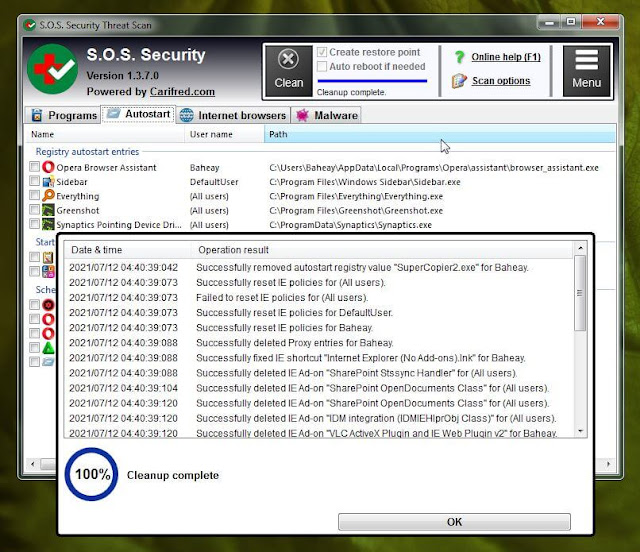Screen dimensions: 640x552
Task: Toggle Auto reboot if needed checkbox
Action: (322, 66)
